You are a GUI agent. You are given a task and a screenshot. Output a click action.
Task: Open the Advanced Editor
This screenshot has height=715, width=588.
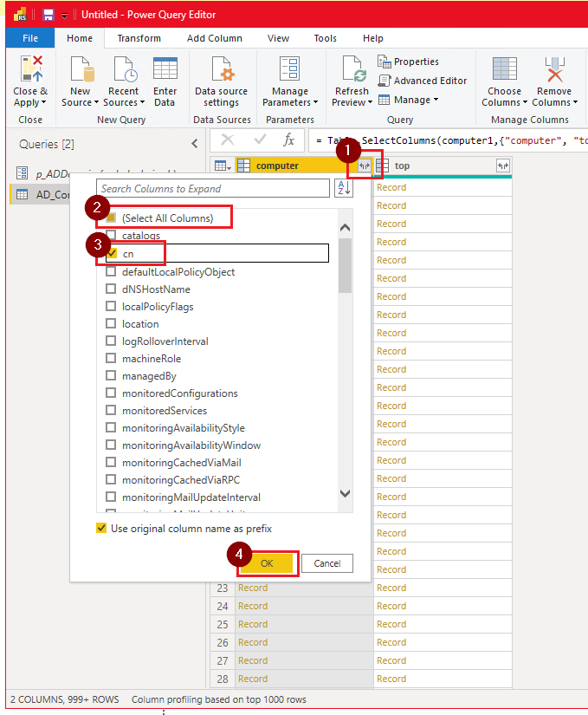click(x=423, y=81)
